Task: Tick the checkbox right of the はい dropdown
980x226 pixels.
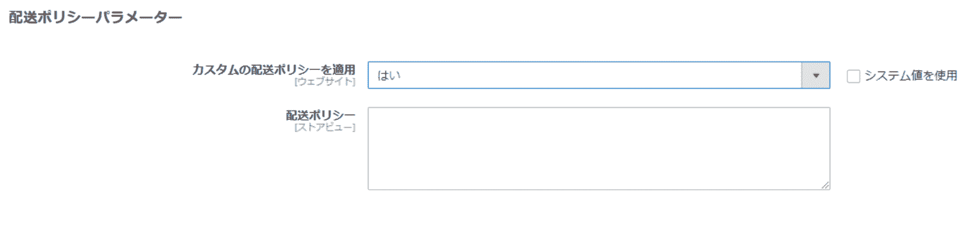Action: pyautogui.click(x=853, y=76)
